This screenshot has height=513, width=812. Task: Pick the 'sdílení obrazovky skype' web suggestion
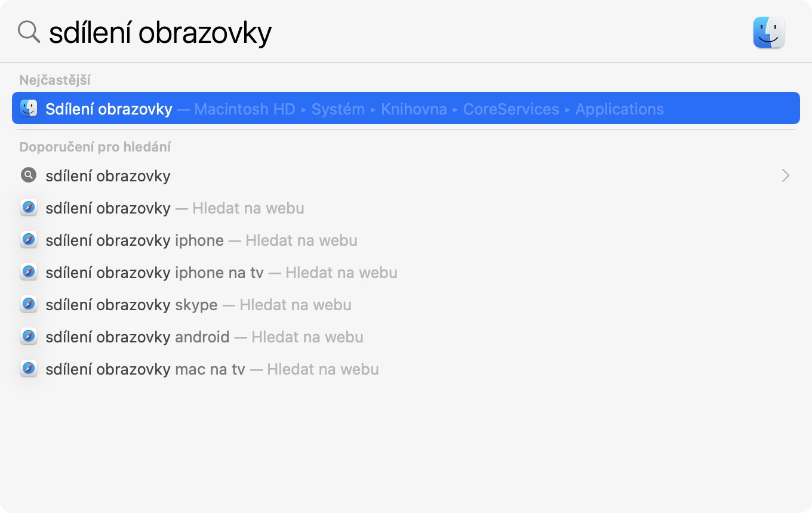point(132,305)
